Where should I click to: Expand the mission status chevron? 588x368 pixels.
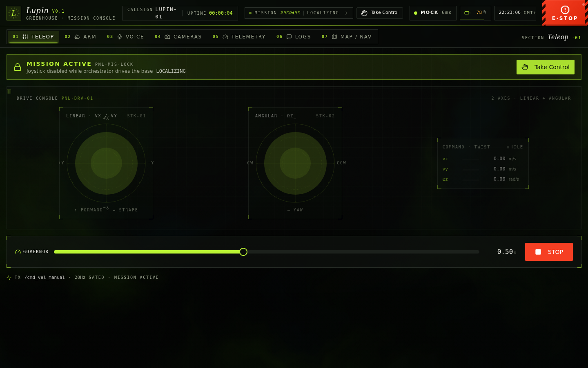(346, 13)
